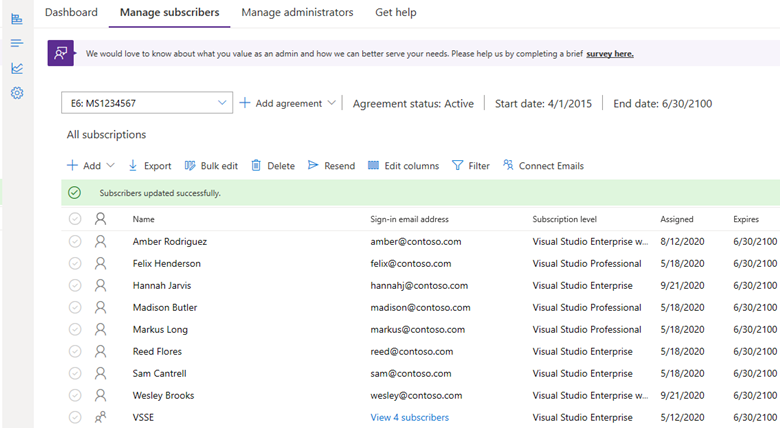Click the View 4 subscribers link
The width and height of the screenshot is (780, 428).
tap(409, 417)
